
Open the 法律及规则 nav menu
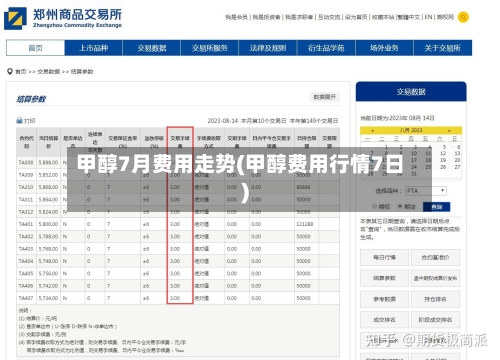pyautogui.click(x=268, y=48)
